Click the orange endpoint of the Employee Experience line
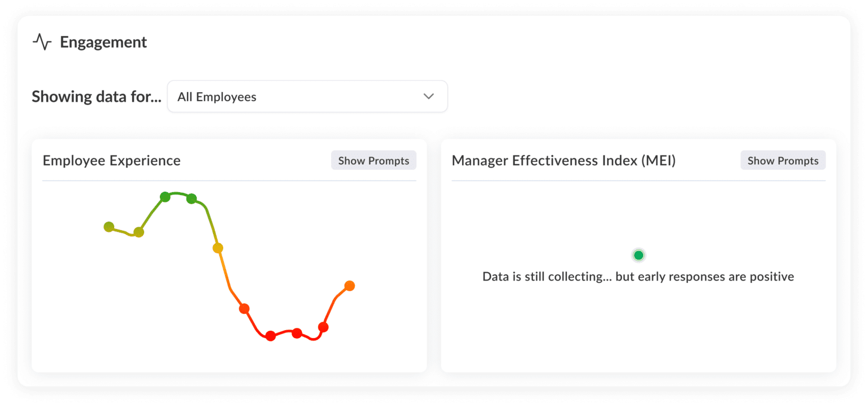Image resolution: width=868 pixels, height=406 pixels. [x=350, y=286]
